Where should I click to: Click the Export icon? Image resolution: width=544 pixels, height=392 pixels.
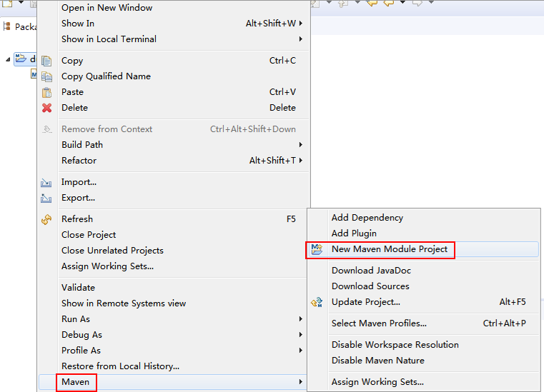pyautogui.click(x=46, y=198)
